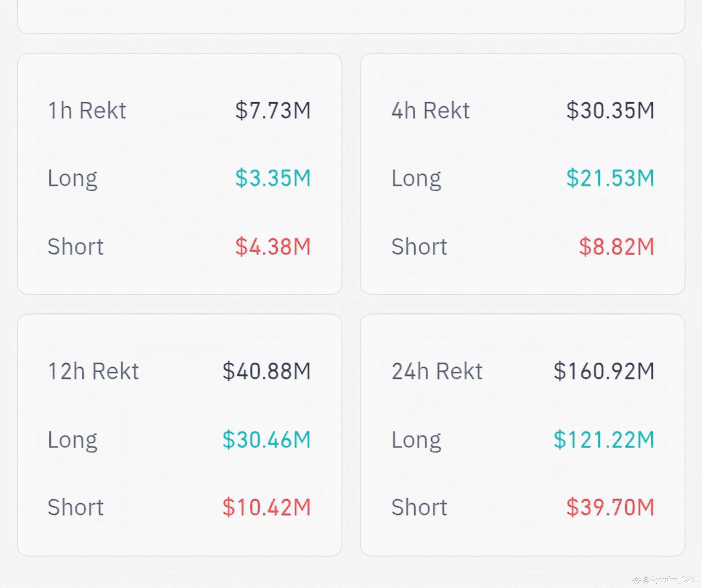Click the Long label in 1h card
This screenshot has height=588, width=702.
pyautogui.click(x=73, y=178)
